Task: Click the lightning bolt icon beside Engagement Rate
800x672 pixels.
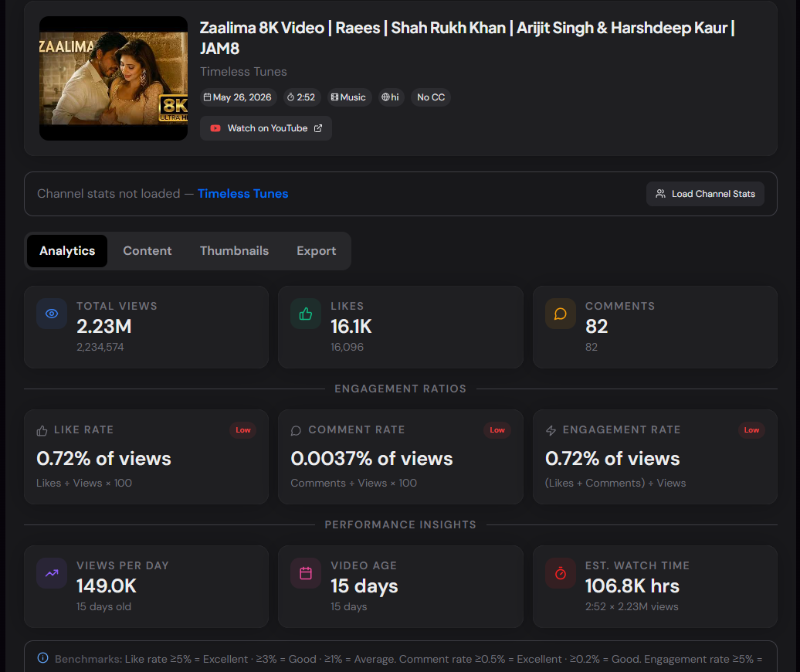Action: (x=551, y=431)
